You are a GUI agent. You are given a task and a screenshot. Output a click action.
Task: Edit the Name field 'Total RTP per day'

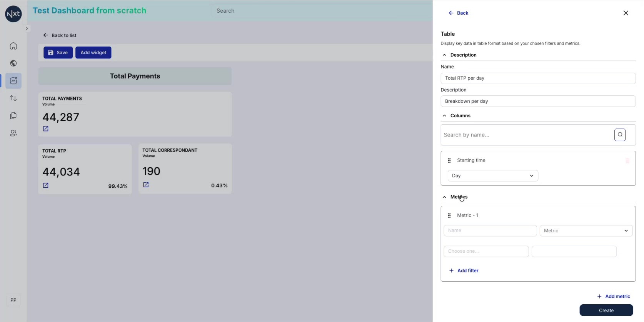(x=538, y=78)
